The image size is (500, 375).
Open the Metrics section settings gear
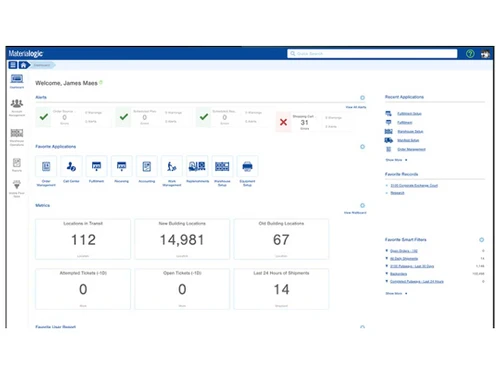point(362,205)
